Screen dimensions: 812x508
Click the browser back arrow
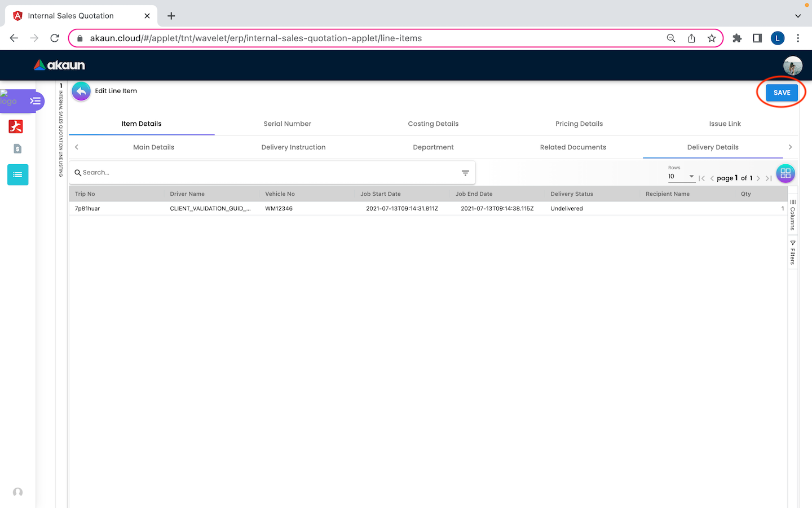click(x=14, y=38)
